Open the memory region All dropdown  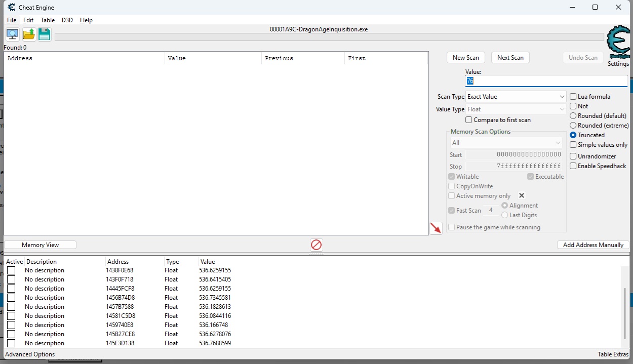506,143
